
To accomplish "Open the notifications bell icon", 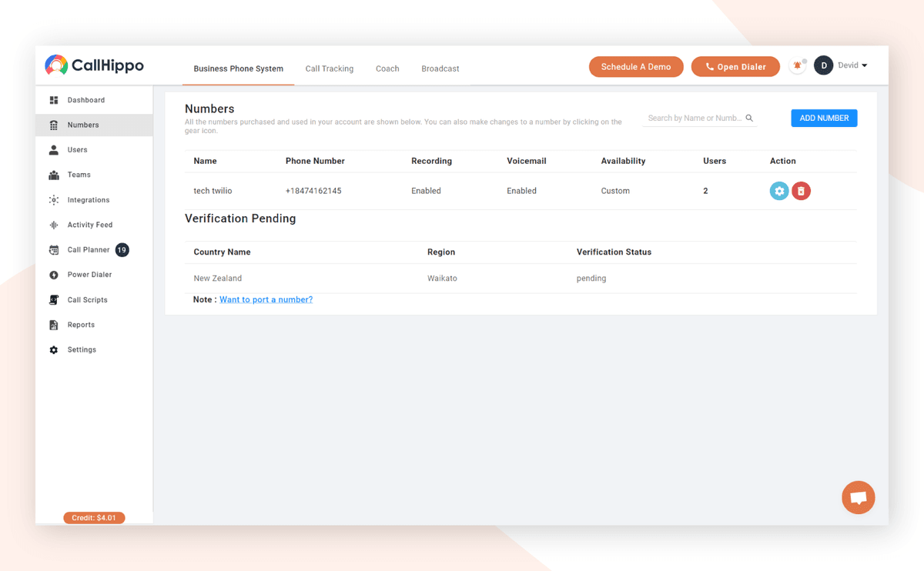I will tap(798, 66).
